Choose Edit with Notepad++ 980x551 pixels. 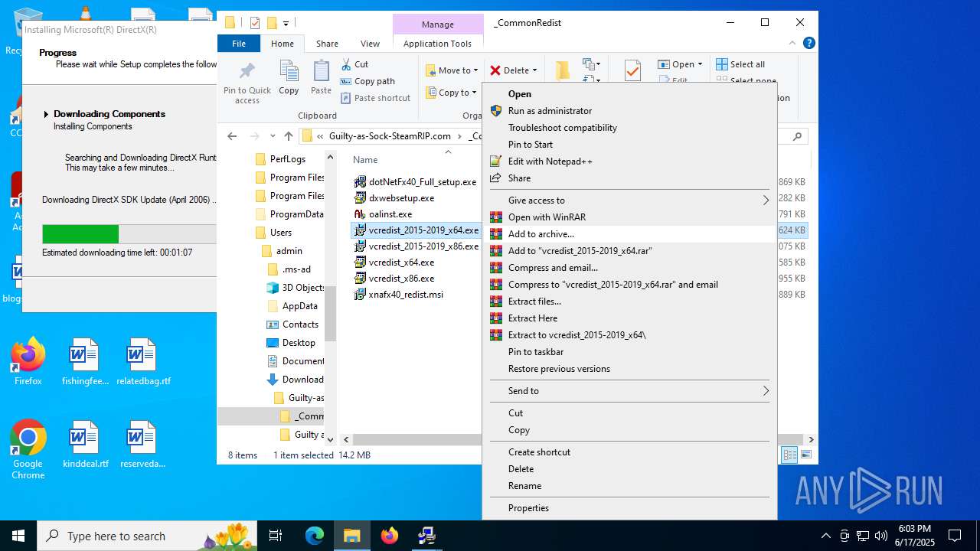[629, 161]
